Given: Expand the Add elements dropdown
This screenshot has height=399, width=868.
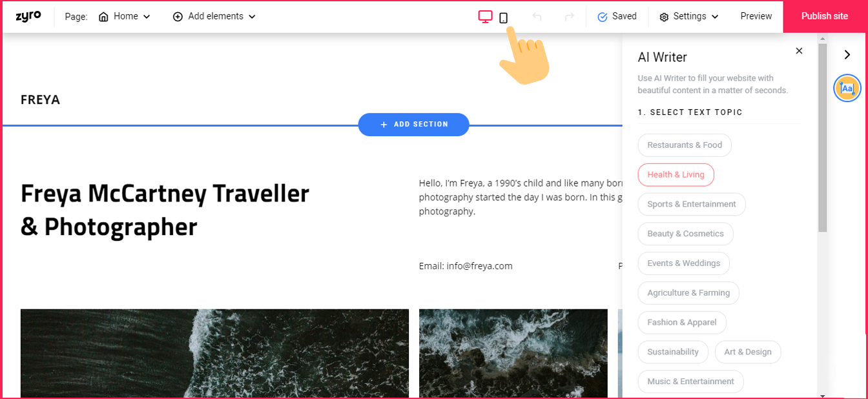Looking at the screenshot, I should click(x=214, y=16).
